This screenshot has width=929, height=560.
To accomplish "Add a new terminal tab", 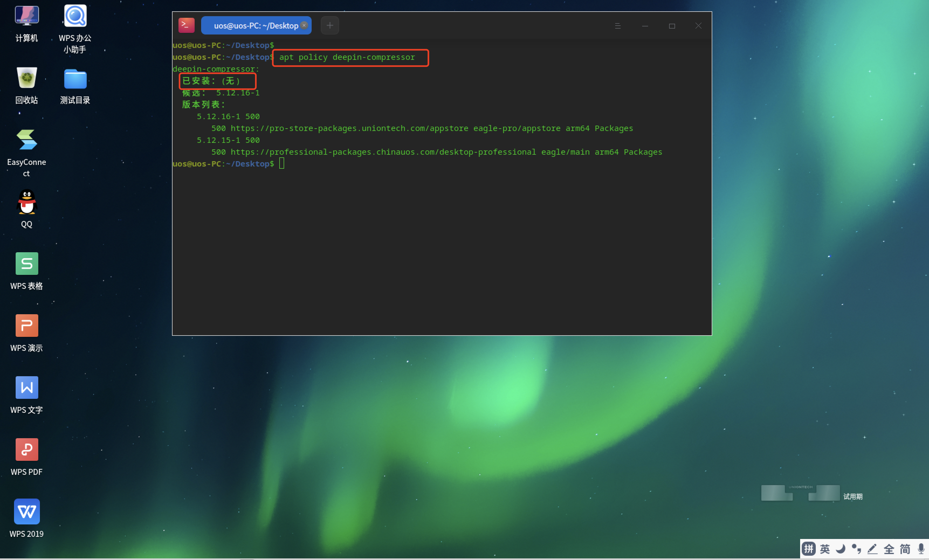I will click(329, 25).
